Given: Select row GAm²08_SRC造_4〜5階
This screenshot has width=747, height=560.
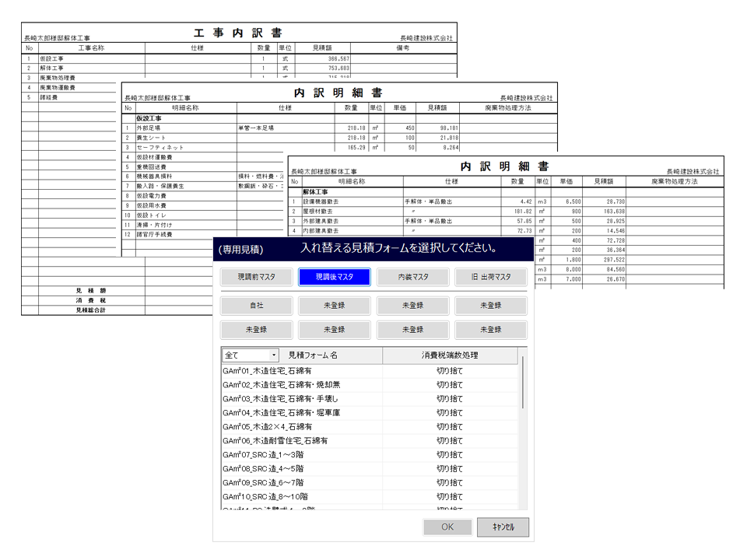Looking at the screenshot, I should (x=370, y=468).
